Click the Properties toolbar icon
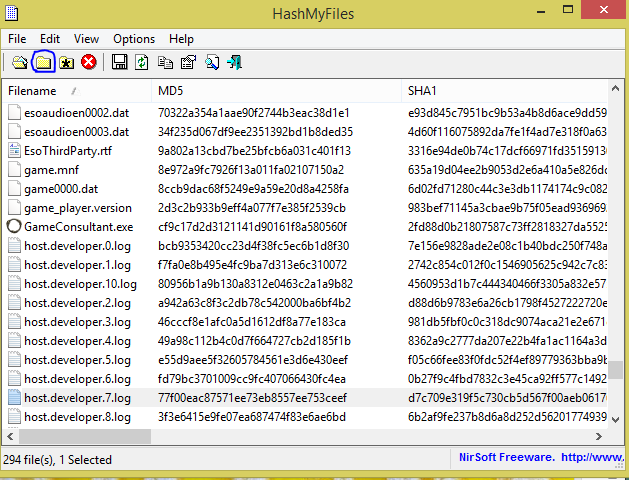Image resolution: width=629 pixels, height=480 pixels. point(189,63)
